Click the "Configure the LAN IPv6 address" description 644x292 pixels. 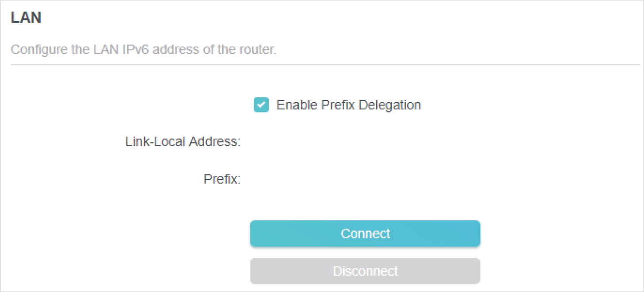[x=143, y=49]
